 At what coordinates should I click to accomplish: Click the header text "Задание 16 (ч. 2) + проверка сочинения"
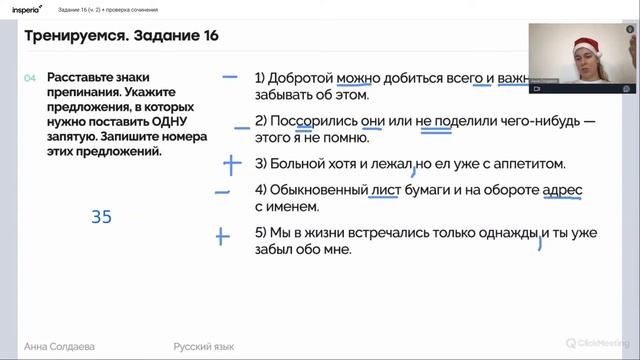pos(108,9)
